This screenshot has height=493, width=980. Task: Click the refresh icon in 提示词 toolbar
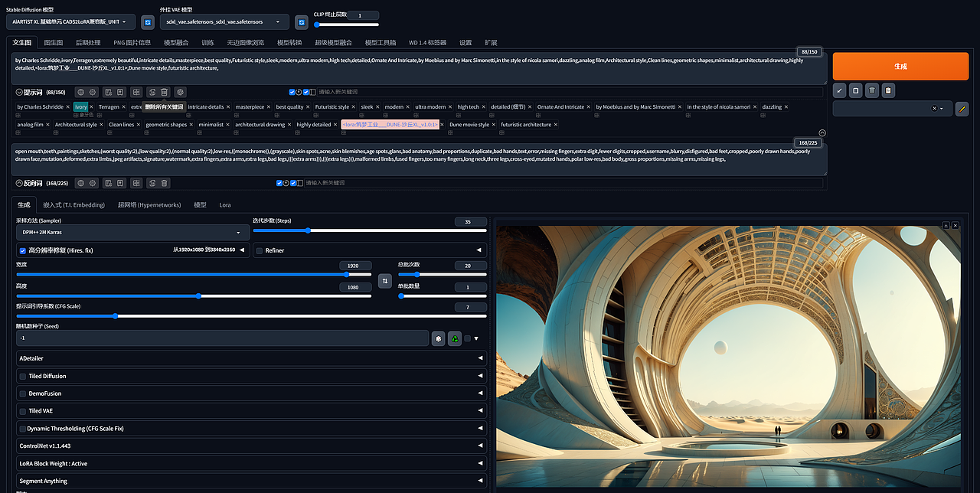click(152, 92)
